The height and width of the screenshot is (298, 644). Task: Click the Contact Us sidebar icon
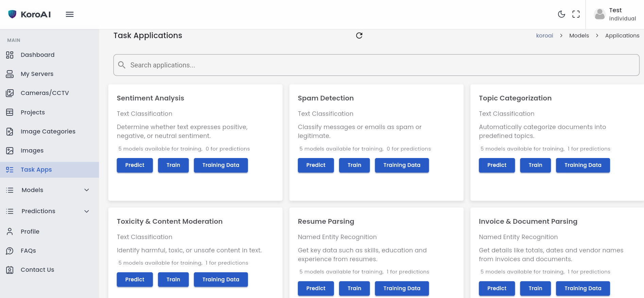pos(10,270)
